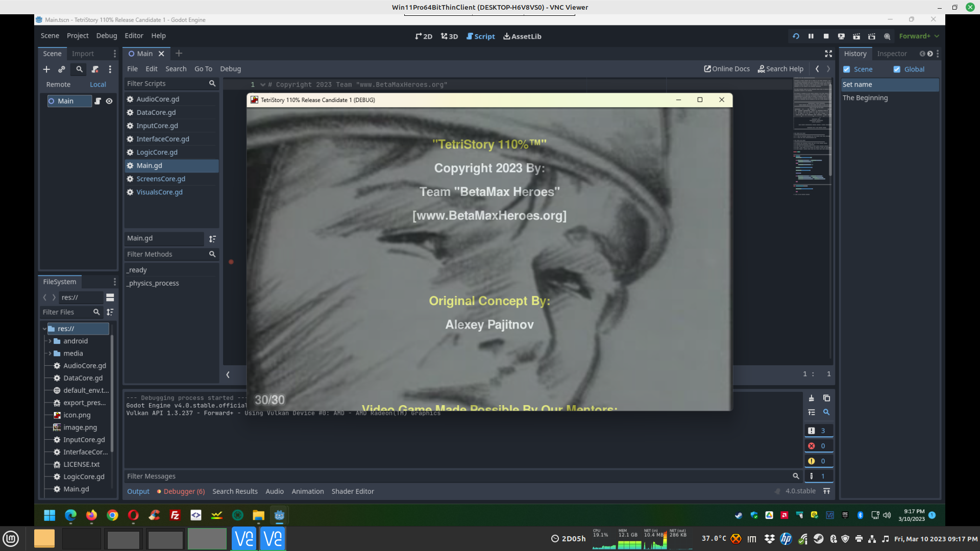Open script editor File menu
980x551 pixels.
click(x=132, y=69)
